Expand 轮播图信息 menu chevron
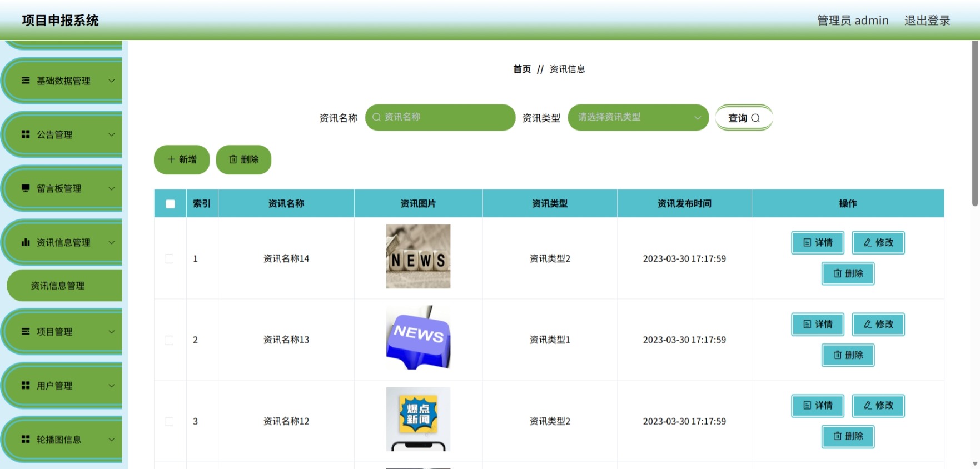The image size is (980, 469). pyautogui.click(x=112, y=440)
